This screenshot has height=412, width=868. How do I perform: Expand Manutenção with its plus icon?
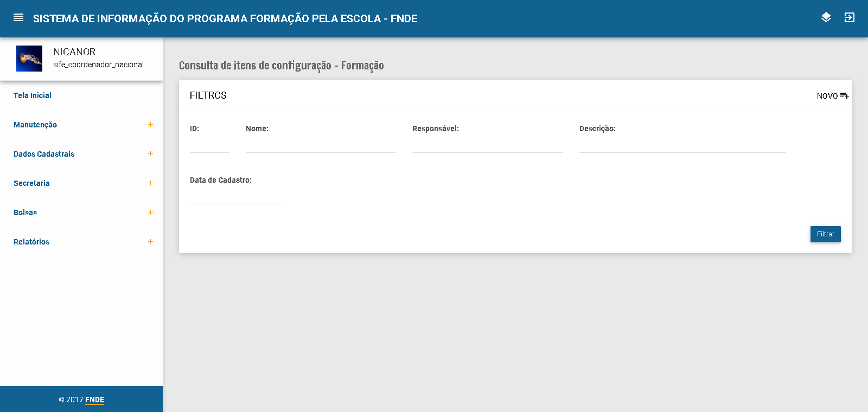click(150, 125)
